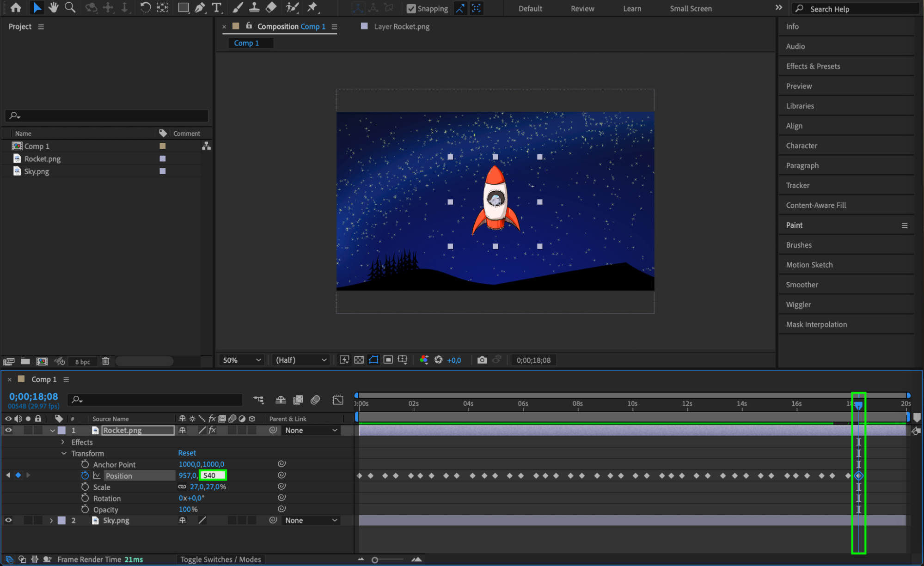Click the Rocket.png label color swatch in Project

pyautogui.click(x=162, y=158)
